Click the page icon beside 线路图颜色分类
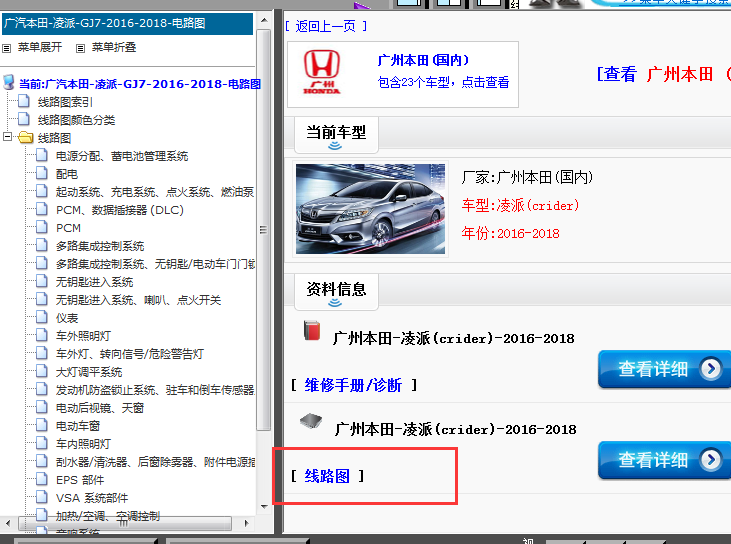 tap(24, 119)
